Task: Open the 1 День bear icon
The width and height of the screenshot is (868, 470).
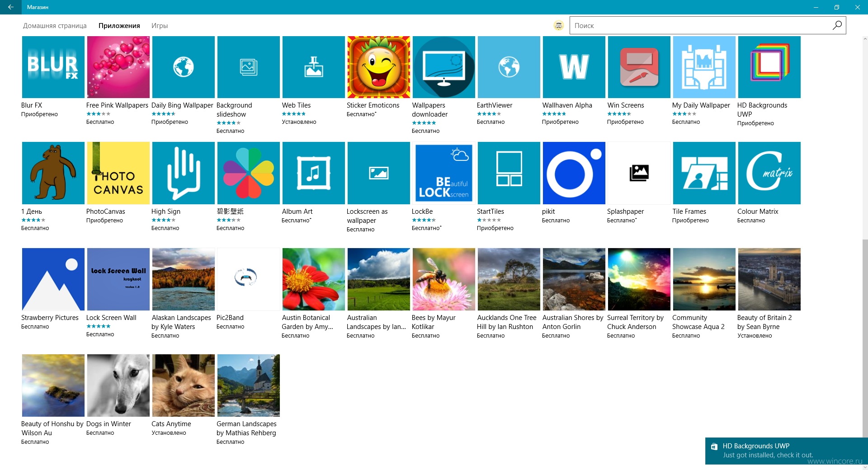Action: pyautogui.click(x=53, y=173)
